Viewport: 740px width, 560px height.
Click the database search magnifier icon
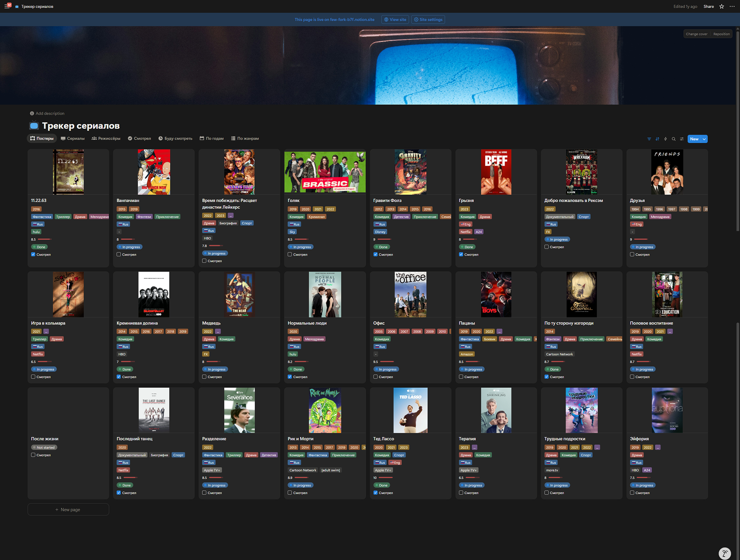pyautogui.click(x=673, y=139)
